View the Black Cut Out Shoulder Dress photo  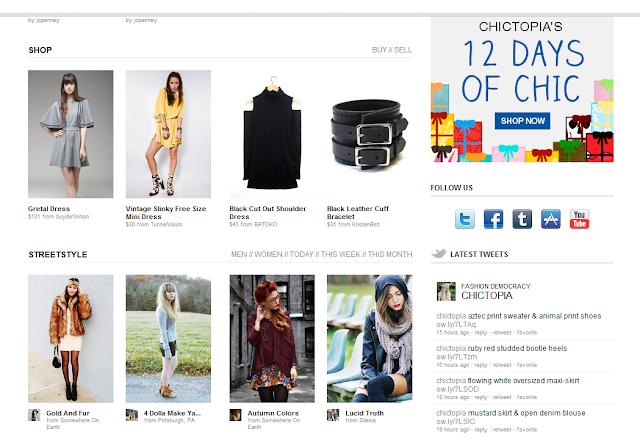click(272, 134)
